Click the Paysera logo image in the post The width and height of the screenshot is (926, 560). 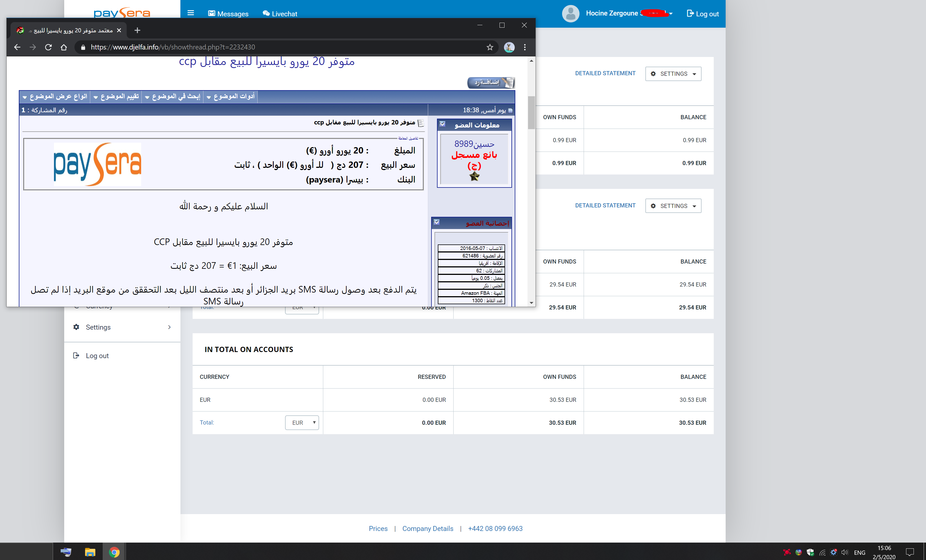point(97,164)
